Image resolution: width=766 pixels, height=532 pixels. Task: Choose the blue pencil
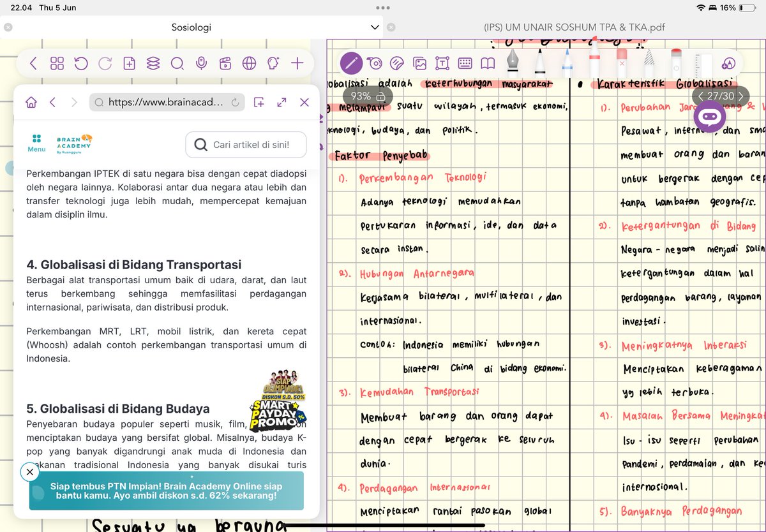(567, 63)
